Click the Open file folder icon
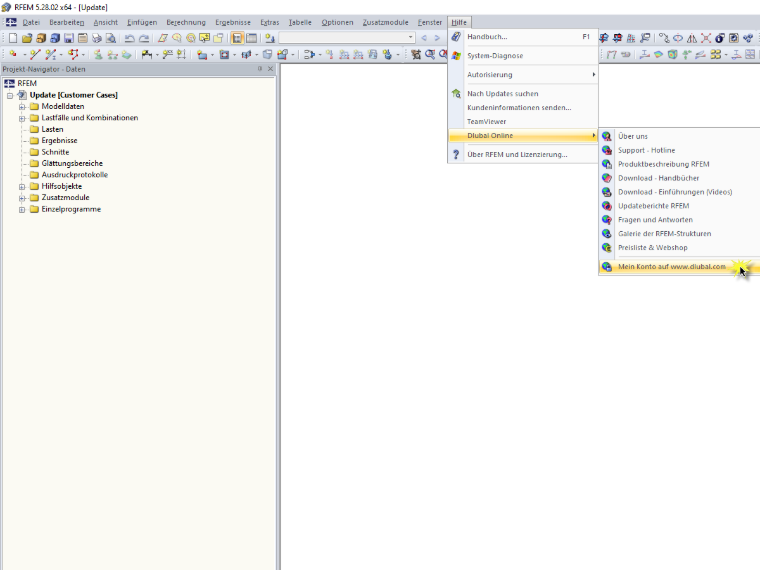This screenshot has height=570, width=760. click(x=27, y=38)
